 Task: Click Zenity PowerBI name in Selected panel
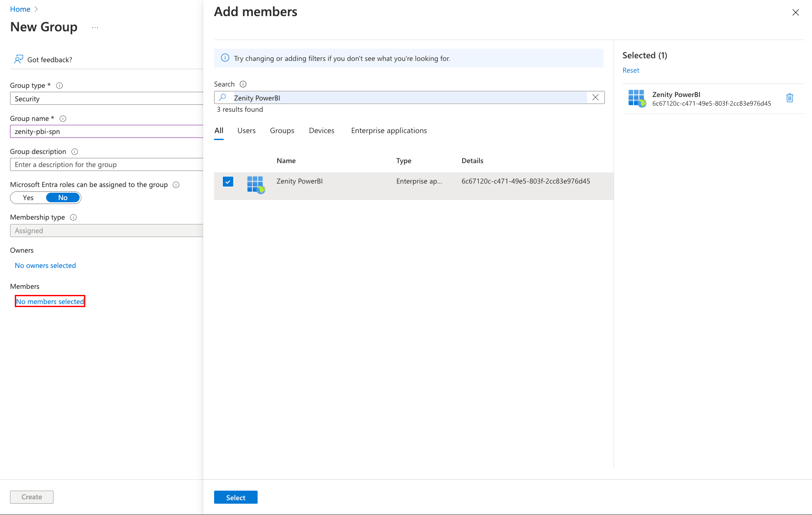pos(676,94)
